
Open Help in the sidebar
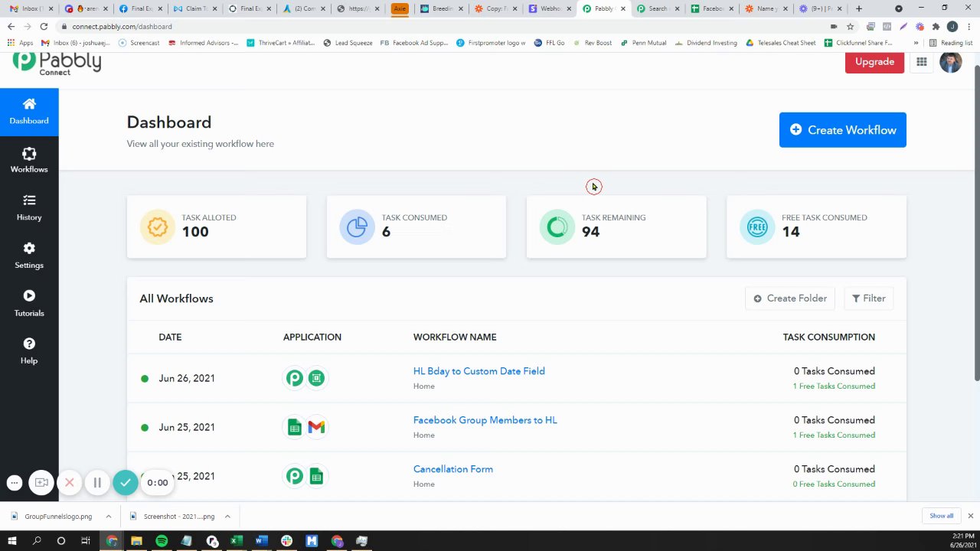click(29, 351)
